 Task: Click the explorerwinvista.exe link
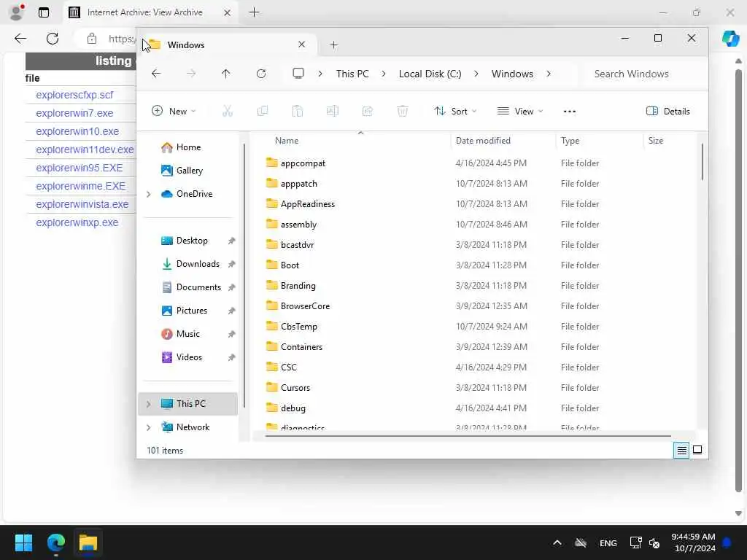click(x=82, y=204)
